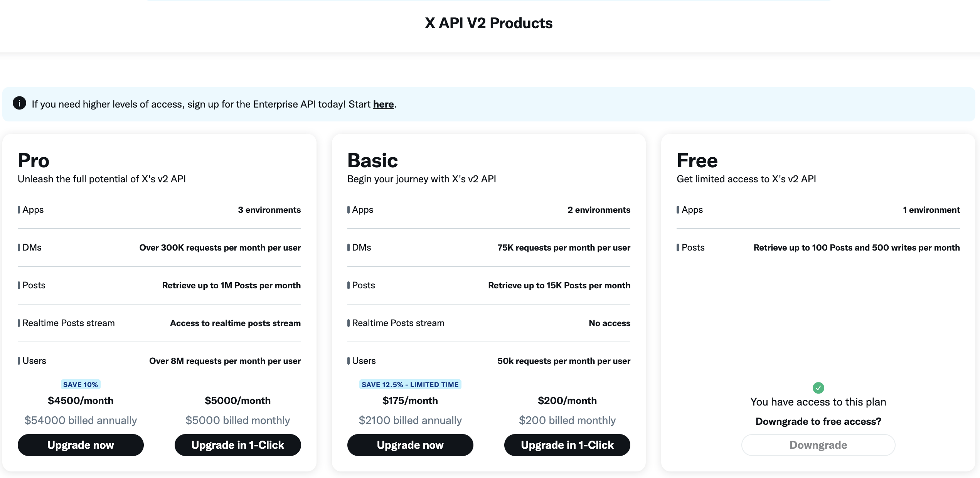Screen dimensions: 980x478
Task: Click the Users label in Pro plan
Action: (x=34, y=361)
